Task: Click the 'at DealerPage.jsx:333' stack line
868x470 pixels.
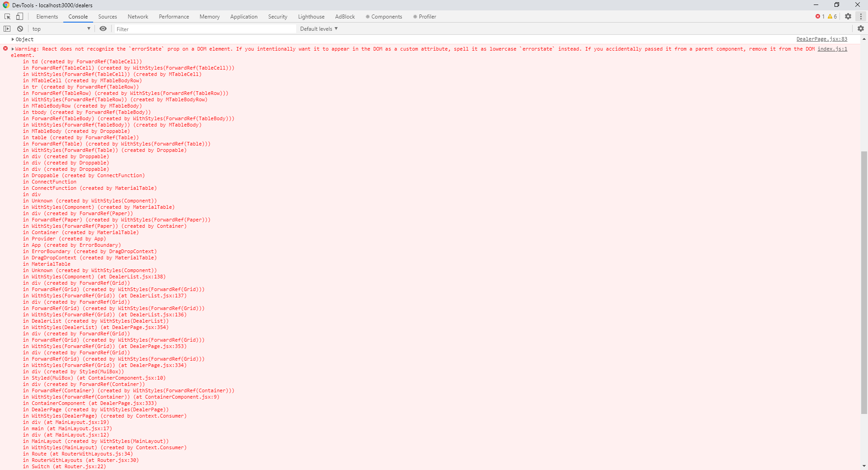Action: point(90,403)
